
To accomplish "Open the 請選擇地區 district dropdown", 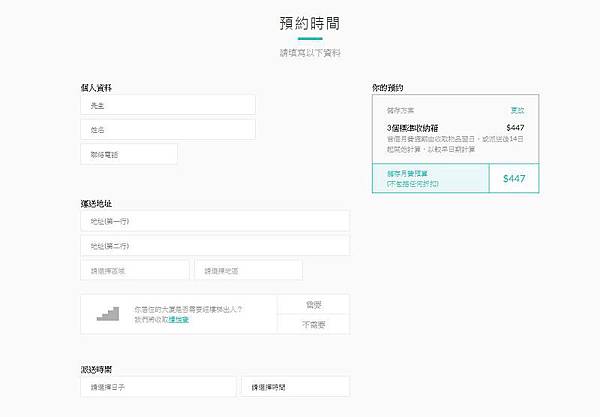I will pos(248,270).
